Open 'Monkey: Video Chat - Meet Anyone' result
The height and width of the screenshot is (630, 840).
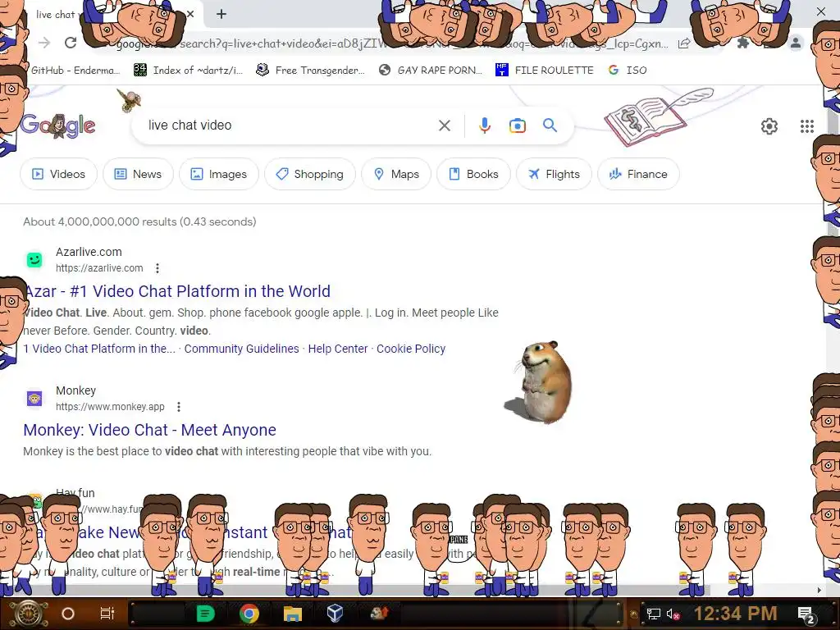[x=150, y=430]
